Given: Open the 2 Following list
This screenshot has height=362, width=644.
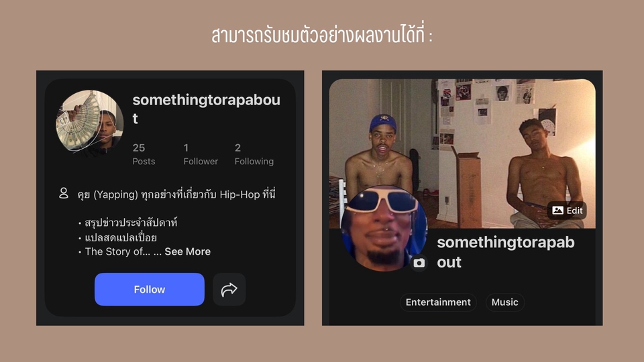Looking at the screenshot, I should pyautogui.click(x=254, y=154).
